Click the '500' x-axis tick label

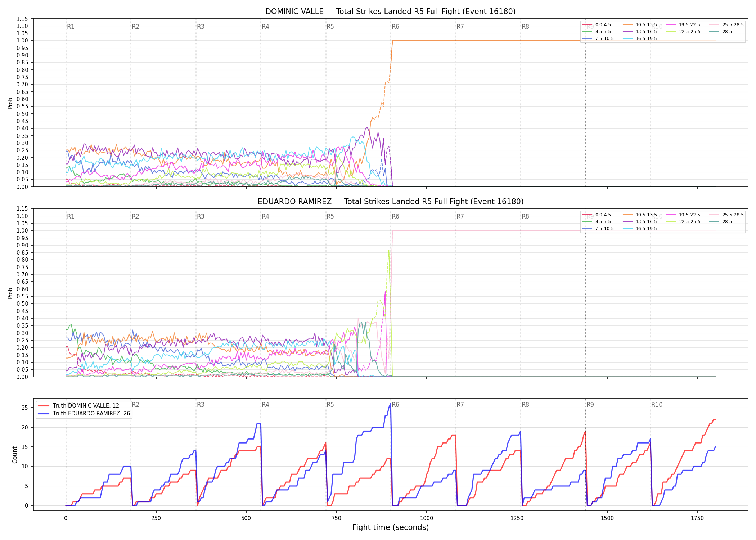246,518
